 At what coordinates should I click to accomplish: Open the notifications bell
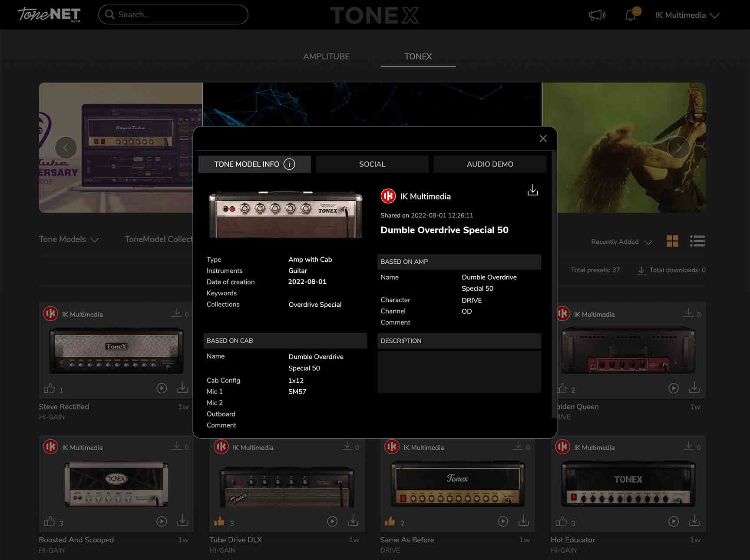[630, 15]
